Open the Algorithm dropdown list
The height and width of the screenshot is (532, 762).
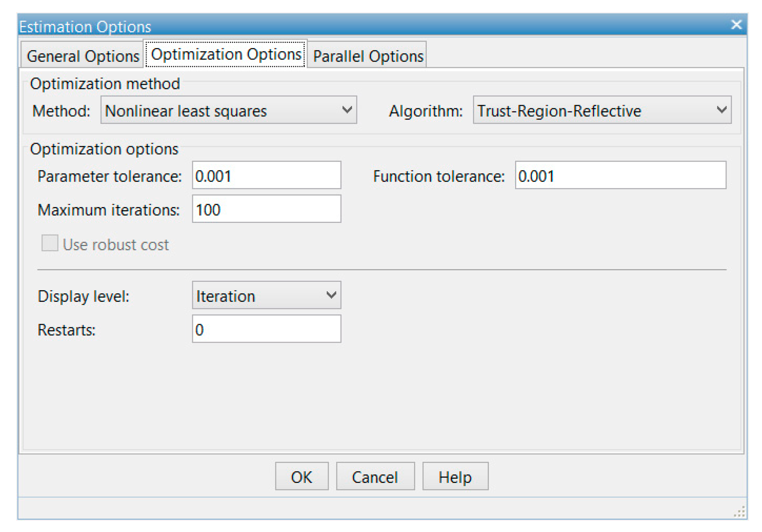(721, 110)
